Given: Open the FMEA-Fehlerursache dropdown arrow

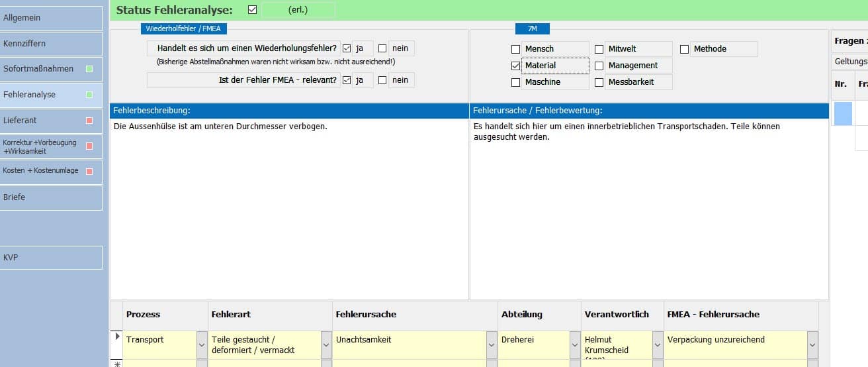Looking at the screenshot, I should pos(812,345).
